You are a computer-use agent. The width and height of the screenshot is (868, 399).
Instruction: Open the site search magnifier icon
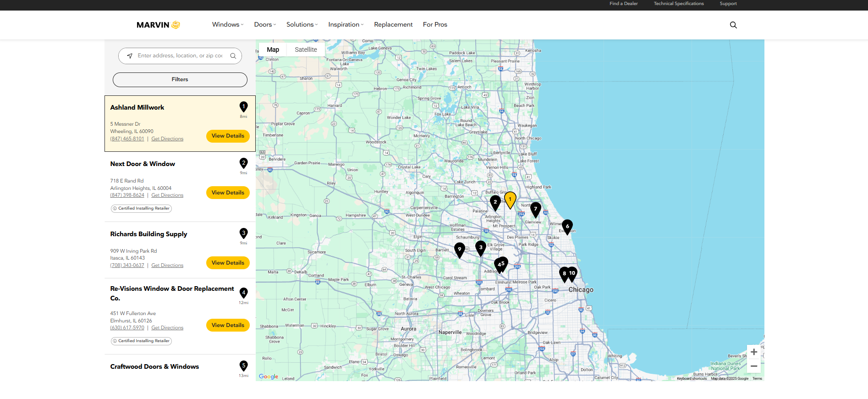pyautogui.click(x=733, y=25)
